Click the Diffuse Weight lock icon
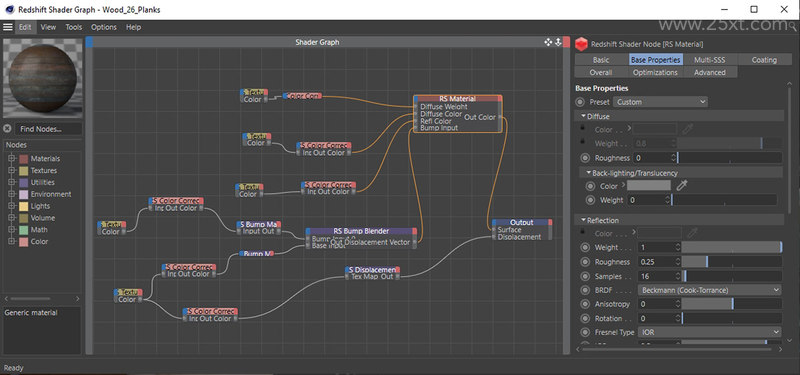 click(x=582, y=141)
